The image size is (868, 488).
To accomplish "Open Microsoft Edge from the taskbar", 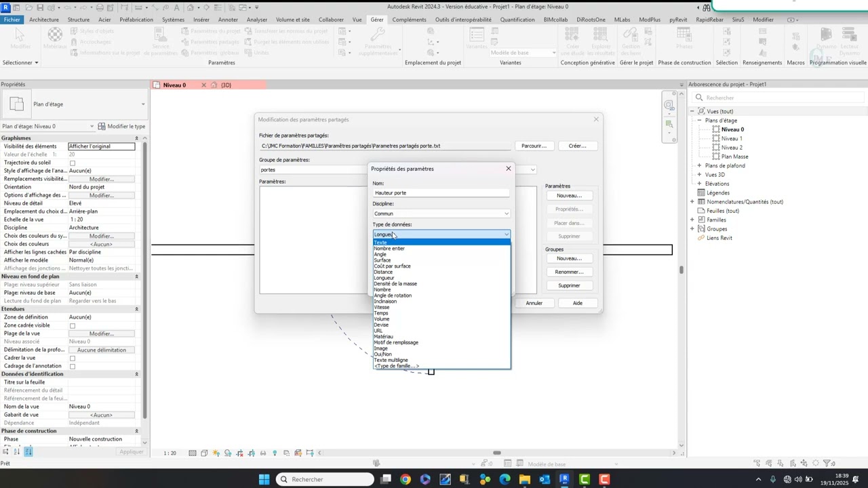I will click(505, 479).
